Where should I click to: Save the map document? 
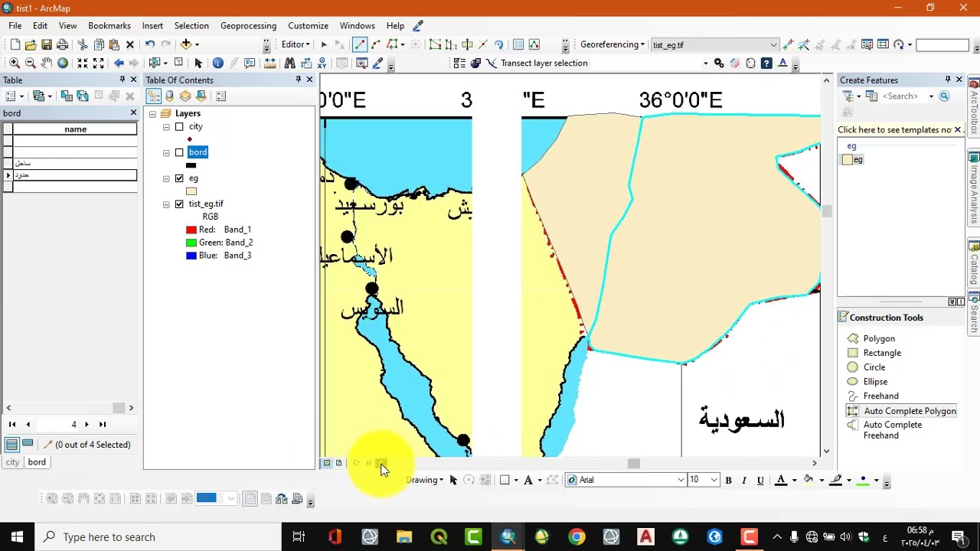pyautogui.click(x=47, y=44)
